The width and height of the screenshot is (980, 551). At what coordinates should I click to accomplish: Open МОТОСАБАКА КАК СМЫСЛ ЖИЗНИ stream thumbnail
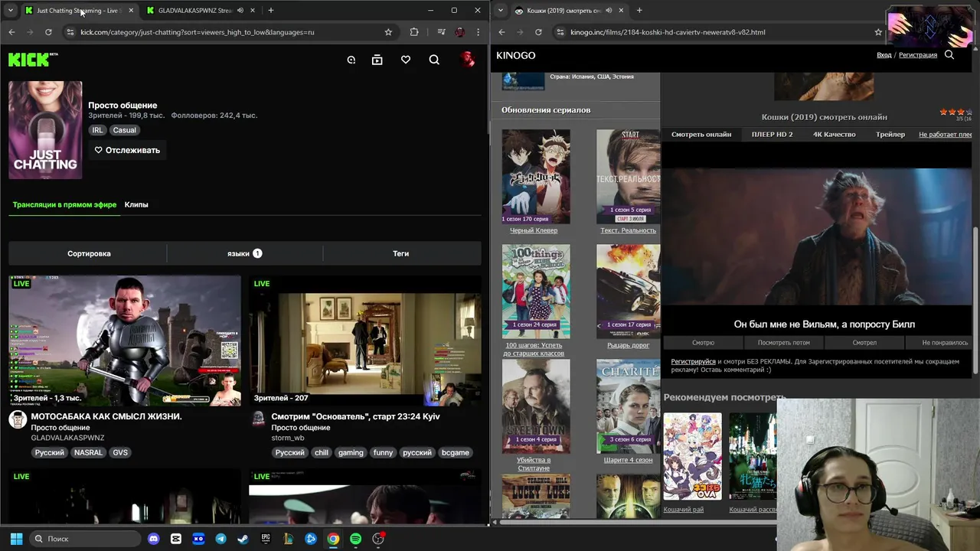click(x=125, y=341)
